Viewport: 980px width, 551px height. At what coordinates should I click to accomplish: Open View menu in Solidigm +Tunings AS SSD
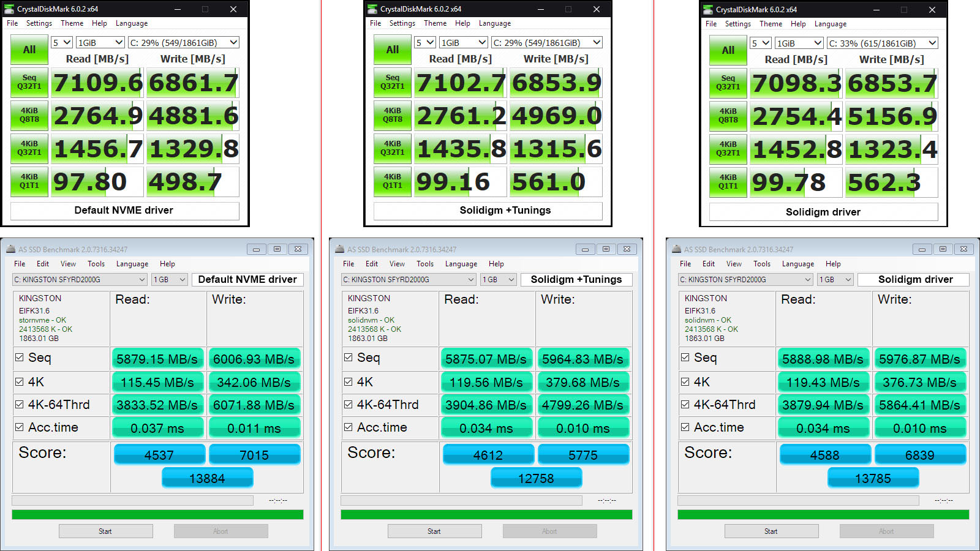pyautogui.click(x=397, y=264)
